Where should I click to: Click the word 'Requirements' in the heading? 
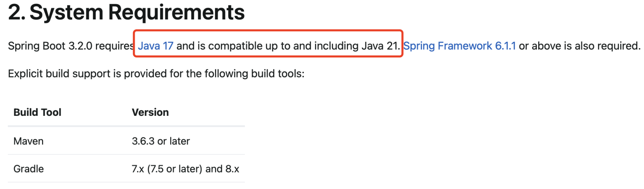(176, 12)
